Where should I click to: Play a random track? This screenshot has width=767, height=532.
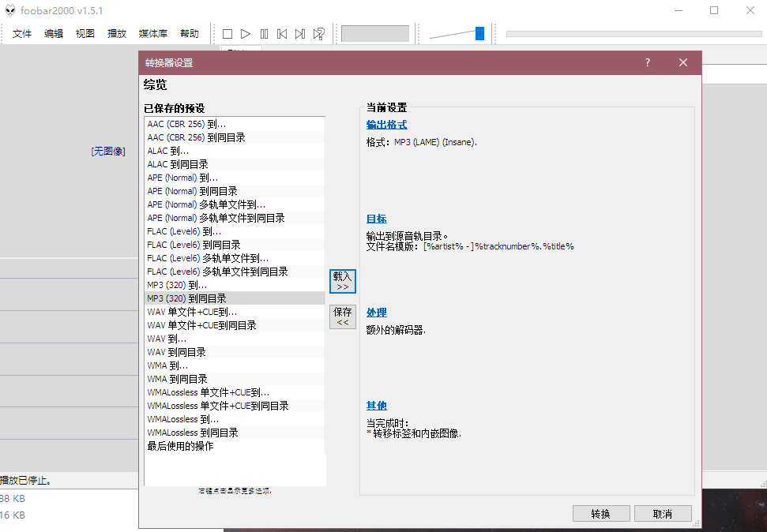tap(319, 34)
